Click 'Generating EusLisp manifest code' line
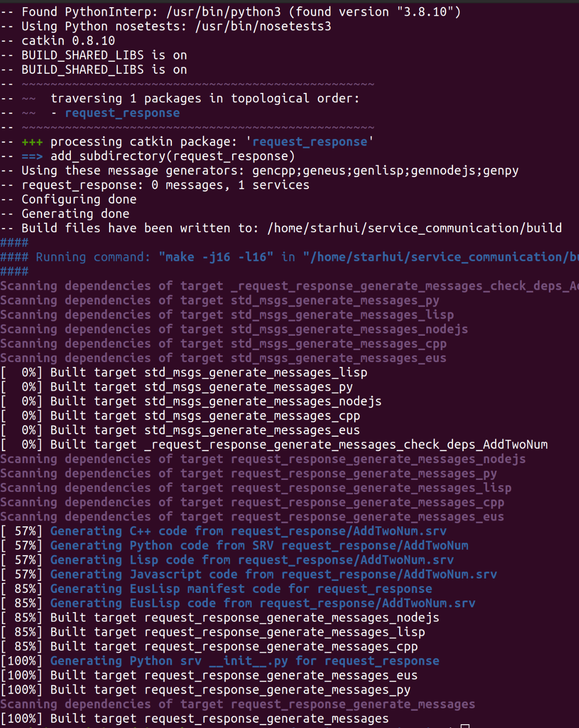Image resolution: width=579 pixels, height=728 pixels. [241, 589]
